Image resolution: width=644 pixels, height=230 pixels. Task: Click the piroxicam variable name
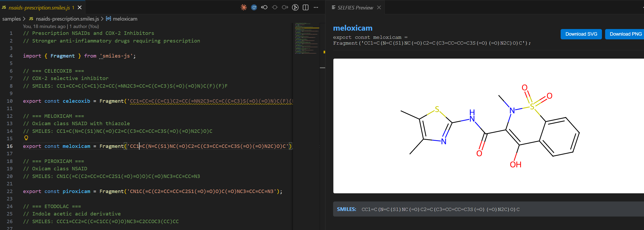(76, 191)
